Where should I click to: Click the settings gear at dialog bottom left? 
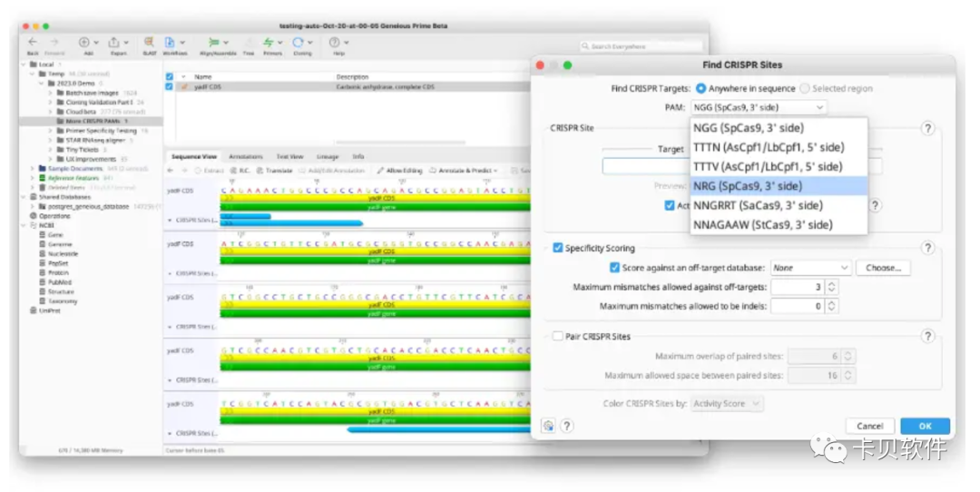[548, 426]
